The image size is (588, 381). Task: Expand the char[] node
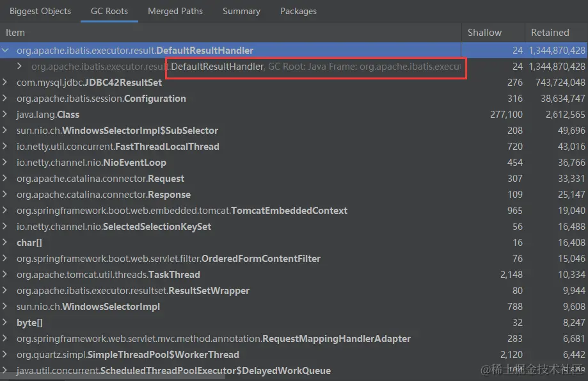(6, 242)
